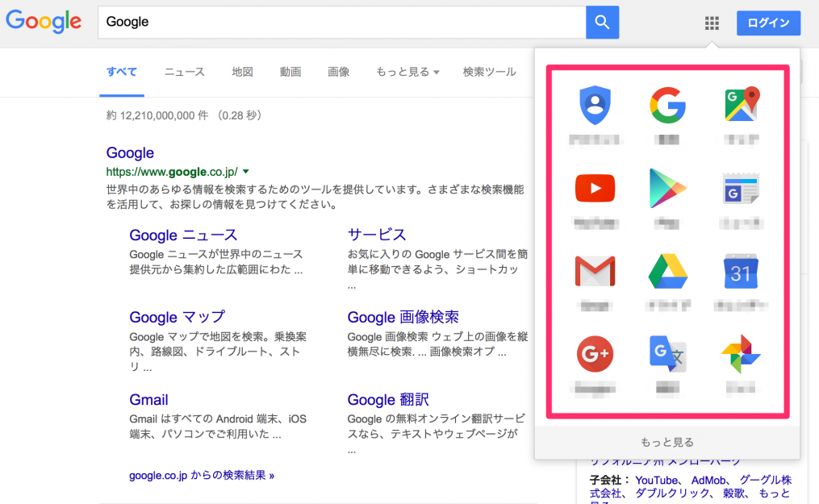Select the すべて results tab
Image resolution: width=819 pixels, height=504 pixels.
click(122, 72)
